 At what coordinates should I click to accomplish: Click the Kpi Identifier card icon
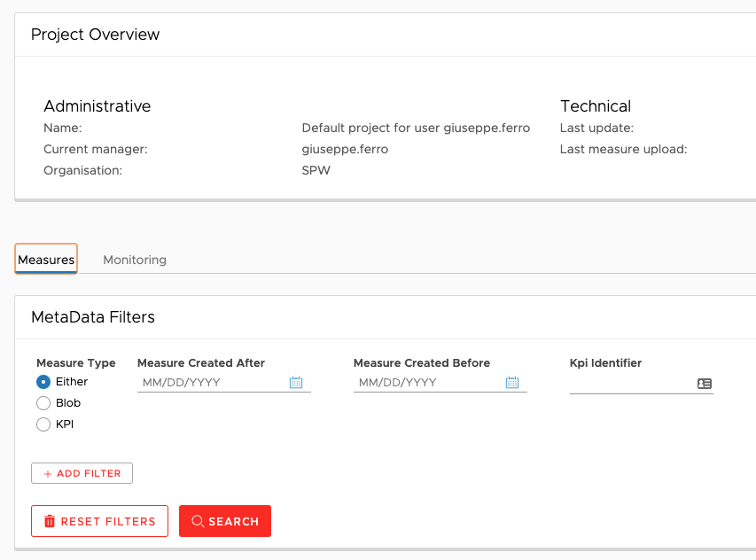pos(705,384)
